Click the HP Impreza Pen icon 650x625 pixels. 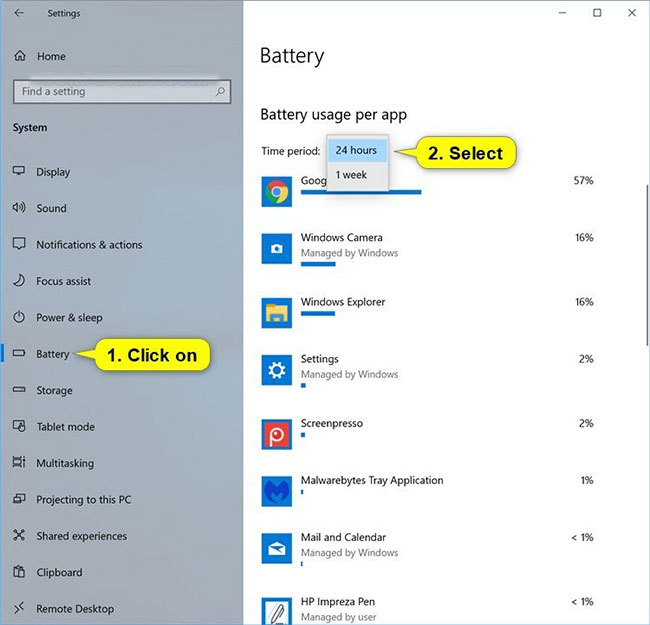[x=276, y=611]
